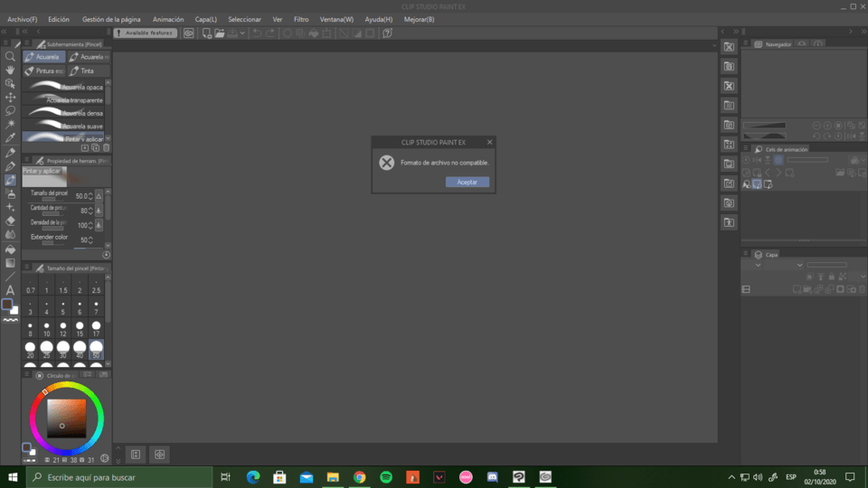The height and width of the screenshot is (488, 868).
Task: Click the Available features button
Action: pyautogui.click(x=146, y=33)
